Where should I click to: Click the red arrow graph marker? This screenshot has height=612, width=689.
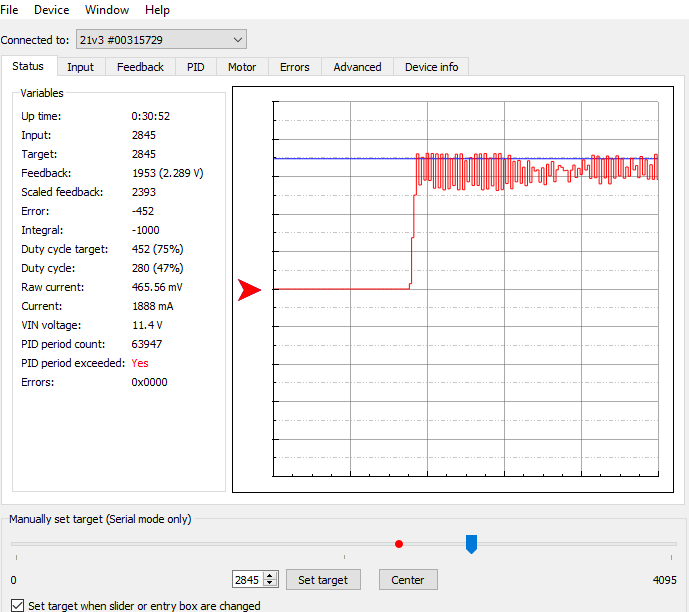248,290
